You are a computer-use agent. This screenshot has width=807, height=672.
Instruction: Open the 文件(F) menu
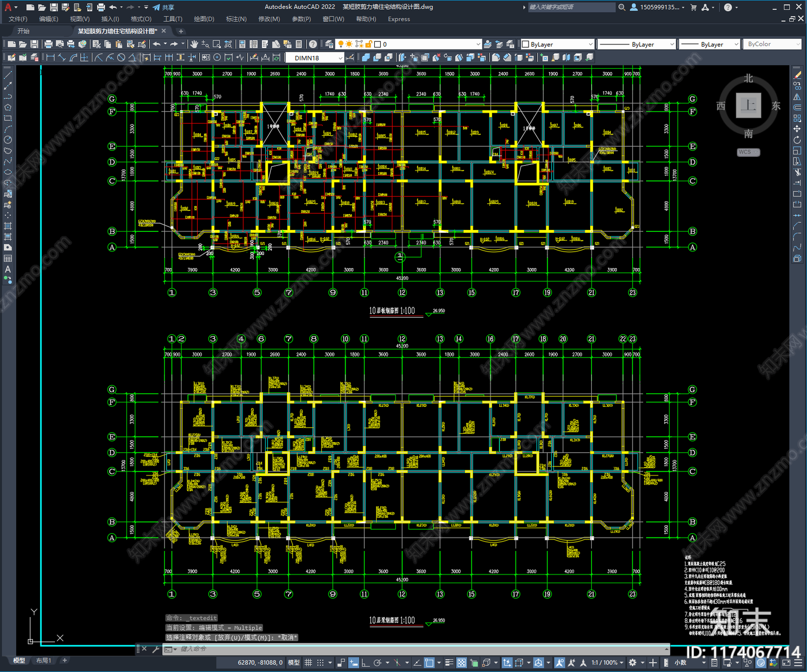(x=18, y=19)
